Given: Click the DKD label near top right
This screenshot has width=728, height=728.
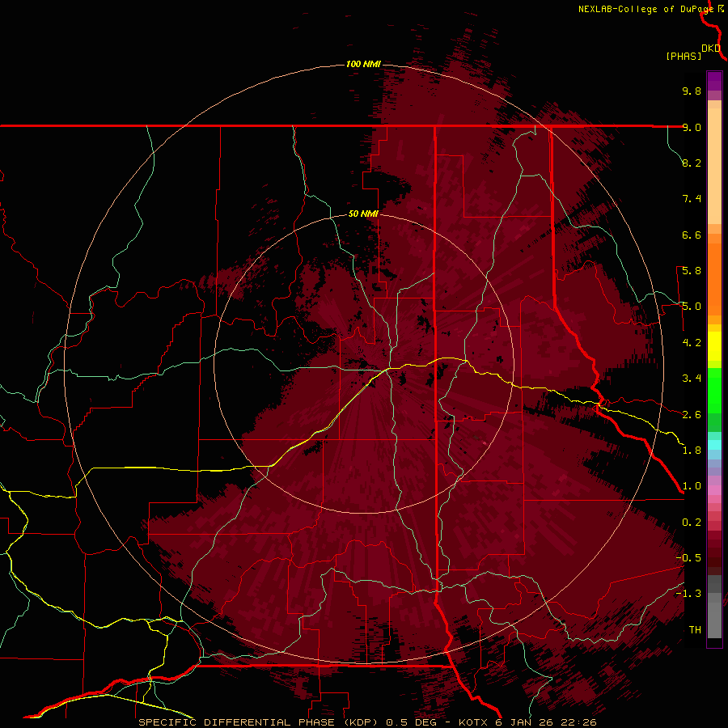Looking at the screenshot, I should [x=711, y=49].
